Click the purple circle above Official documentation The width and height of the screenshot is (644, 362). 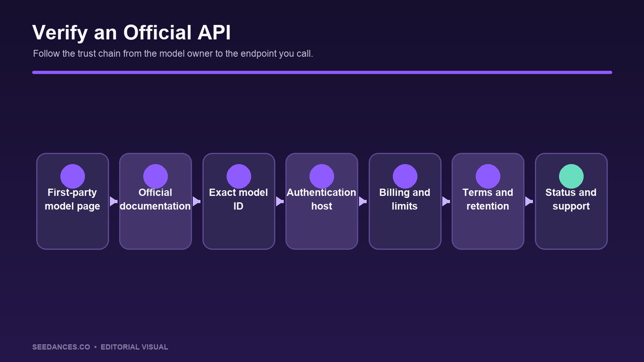click(x=155, y=176)
